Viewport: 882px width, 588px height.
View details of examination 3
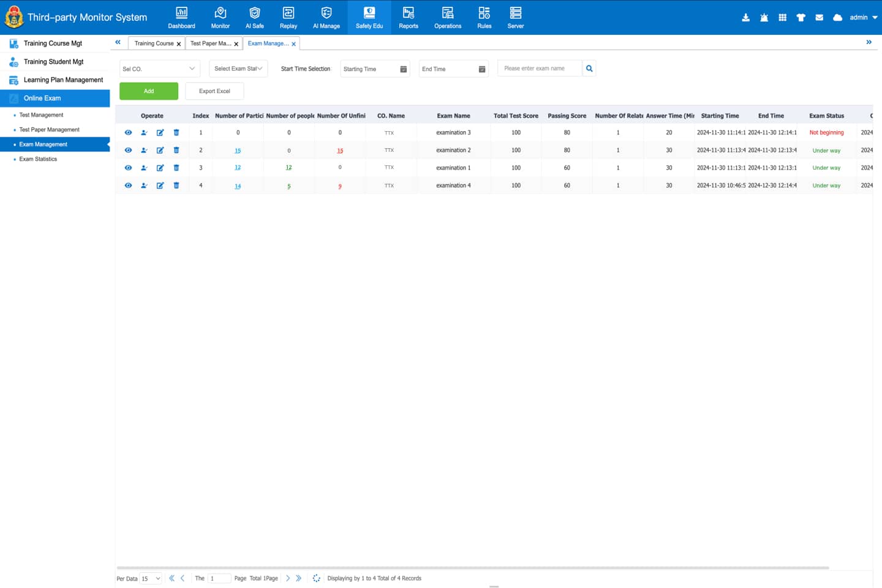point(128,133)
